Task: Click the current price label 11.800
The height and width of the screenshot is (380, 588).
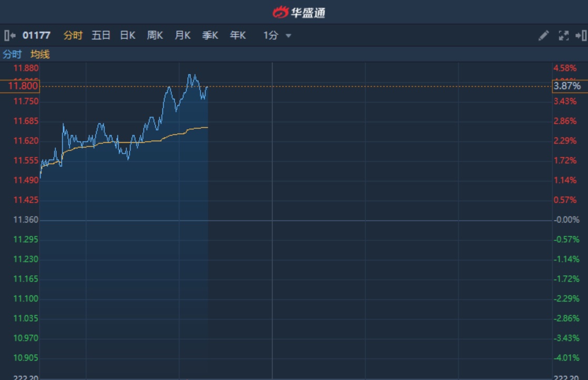Action: (x=19, y=86)
